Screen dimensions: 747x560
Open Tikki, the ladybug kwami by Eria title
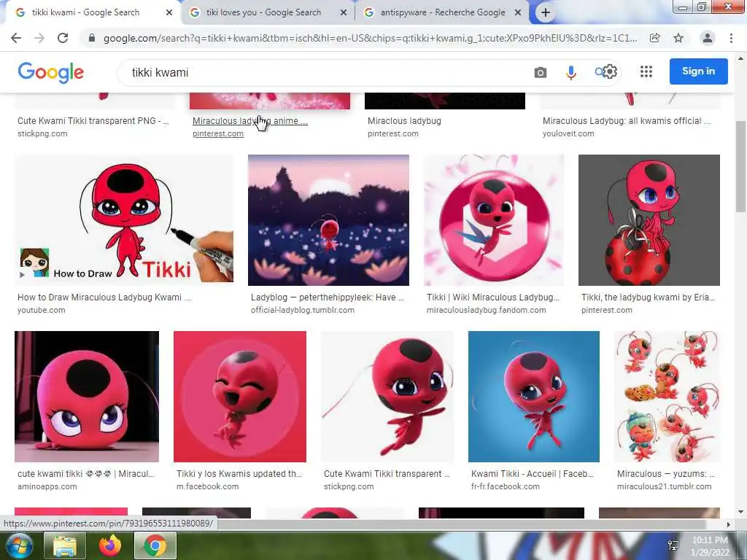point(648,297)
